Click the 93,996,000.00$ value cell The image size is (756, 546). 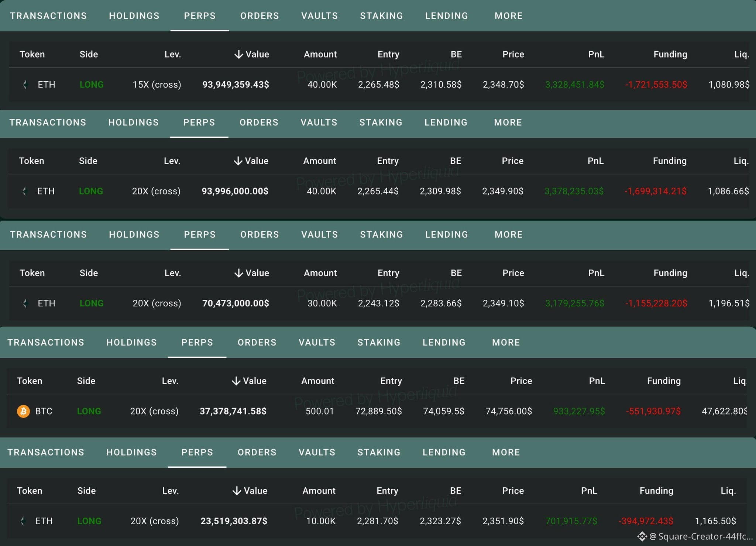click(235, 191)
